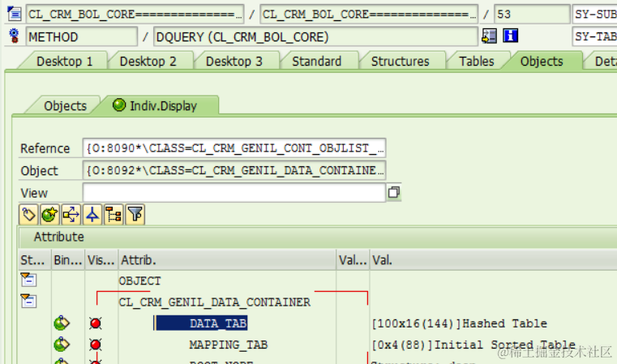Click the SY-TAB system field
The image size is (617, 364).
(594, 36)
